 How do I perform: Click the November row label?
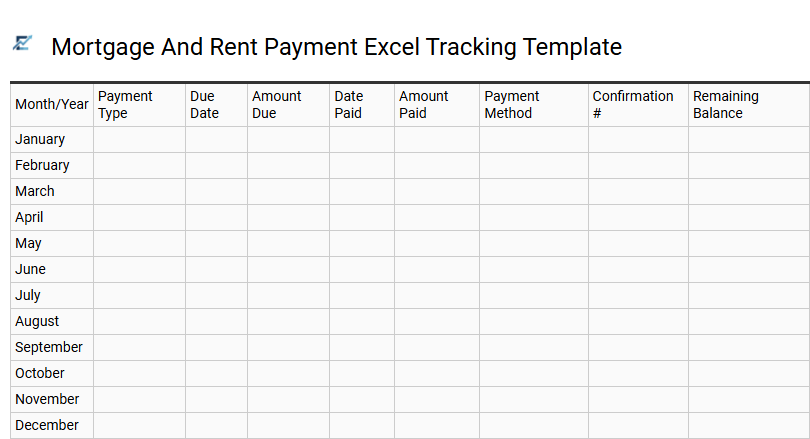47,399
